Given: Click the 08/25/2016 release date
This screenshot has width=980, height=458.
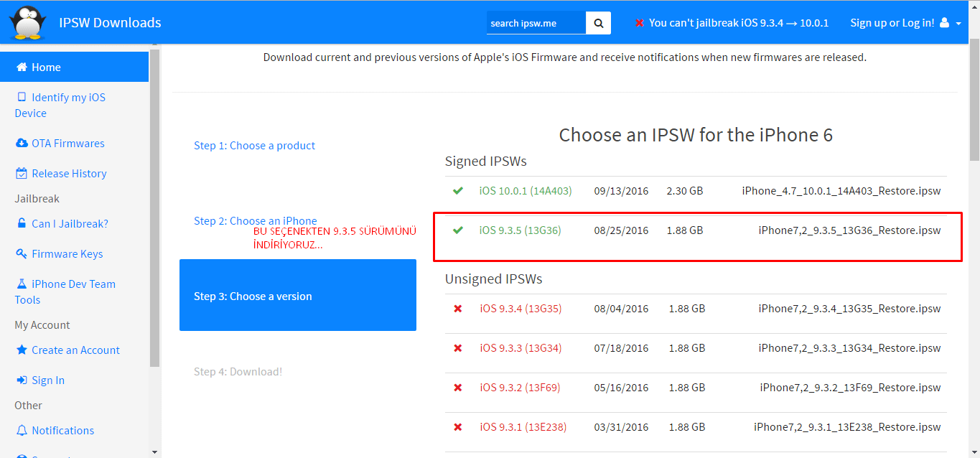Looking at the screenshot, I should 621,230.
